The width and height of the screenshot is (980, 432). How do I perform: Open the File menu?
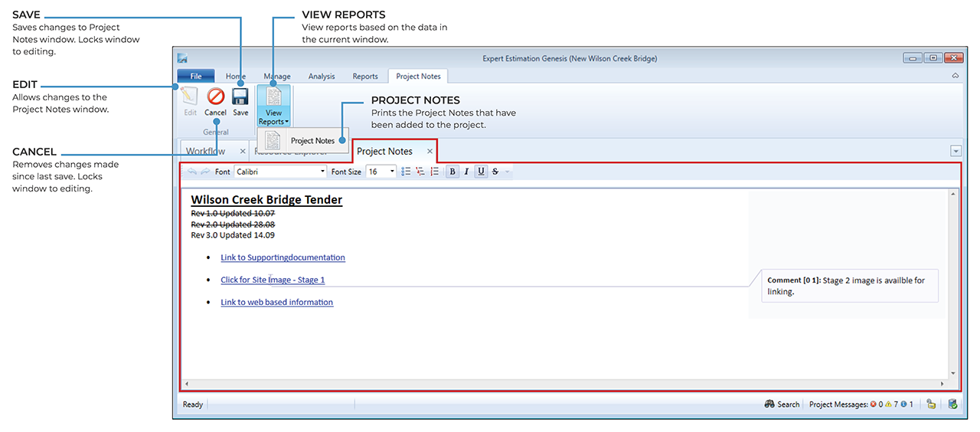click(196, 77)
